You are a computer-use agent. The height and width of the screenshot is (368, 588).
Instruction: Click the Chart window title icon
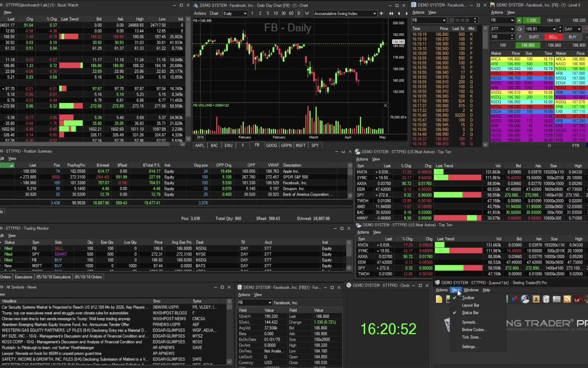click(x=196, y=5)
